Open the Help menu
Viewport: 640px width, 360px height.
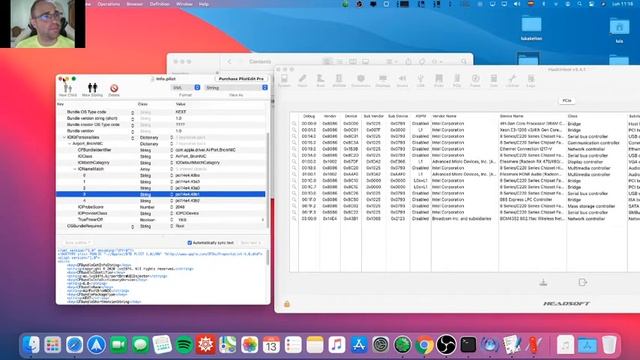(x=204, y=4)
